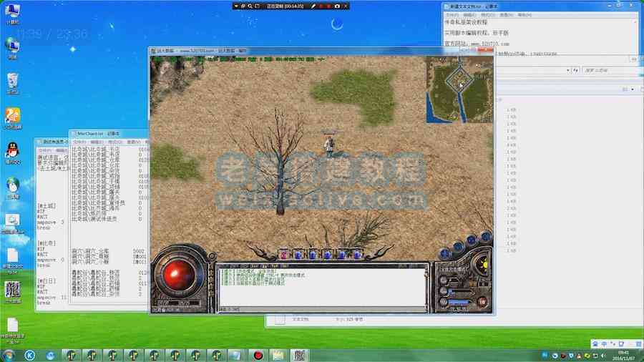This screenshot has width=644, height=362.
Task: Open the folder icon on taskbar
Action: (278, 356)
